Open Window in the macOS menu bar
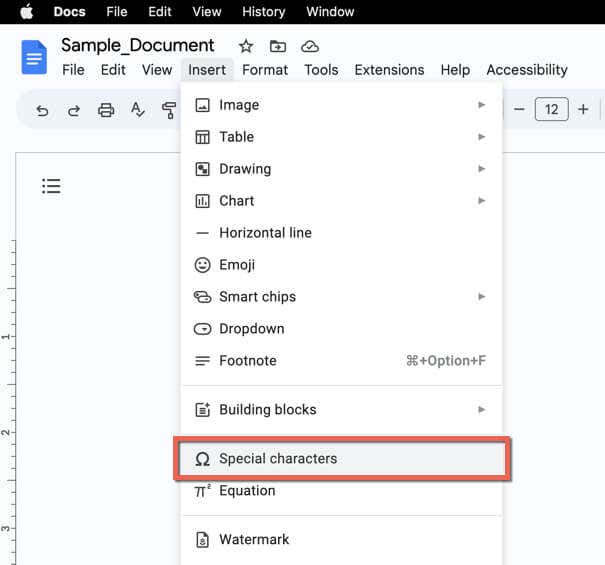Screen dimensions: 605x565 click(330, 12)
